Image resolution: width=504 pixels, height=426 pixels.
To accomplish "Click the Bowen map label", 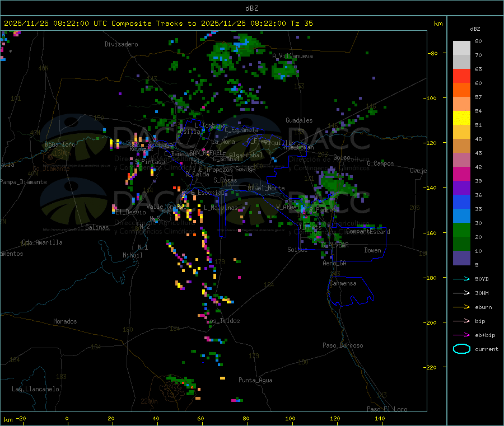I will (x=372, y=250).
